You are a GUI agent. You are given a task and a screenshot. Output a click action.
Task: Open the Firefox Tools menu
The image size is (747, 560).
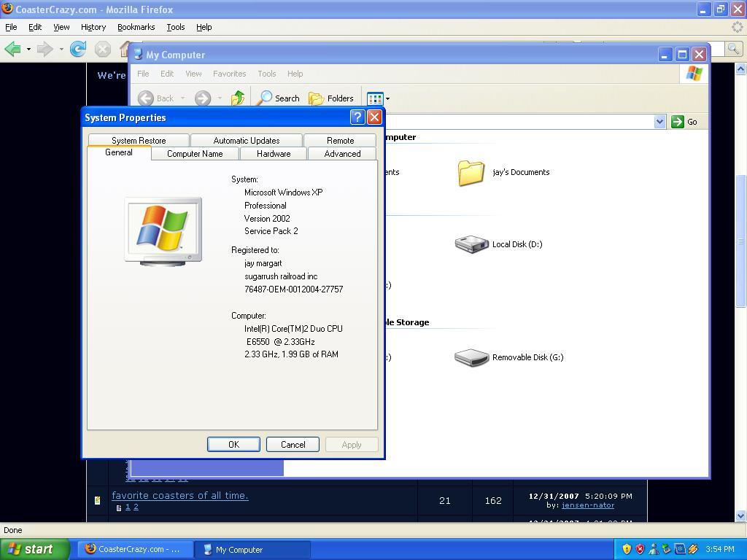tap(176, 27)
